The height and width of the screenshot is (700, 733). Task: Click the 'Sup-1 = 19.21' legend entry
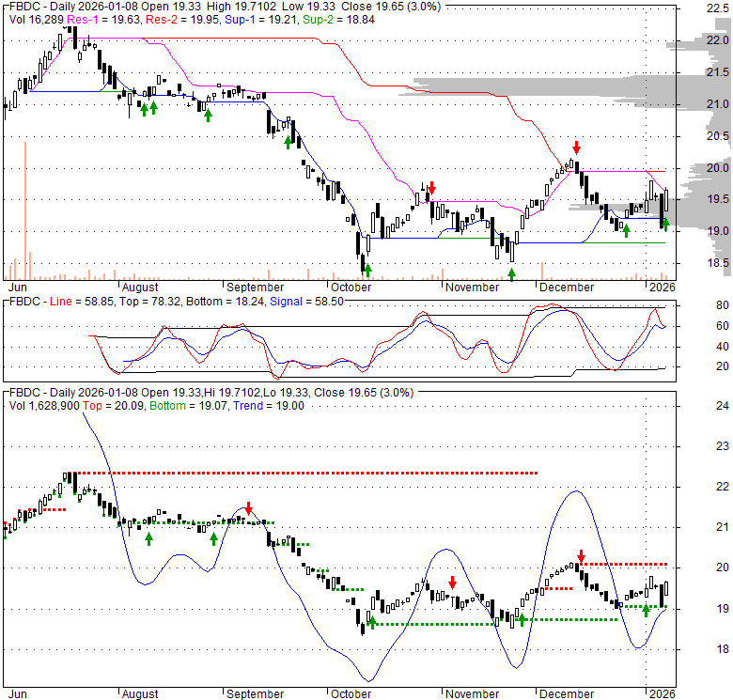[x=261, y=20]
